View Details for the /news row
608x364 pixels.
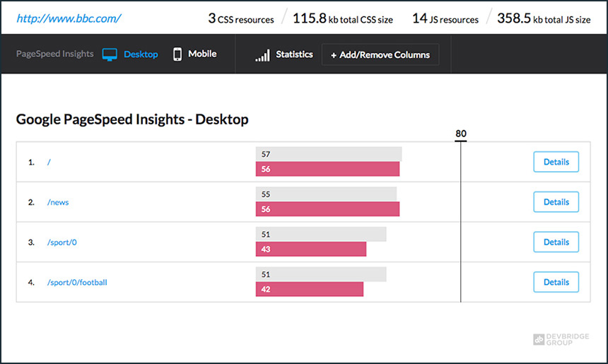coord(556,202)
